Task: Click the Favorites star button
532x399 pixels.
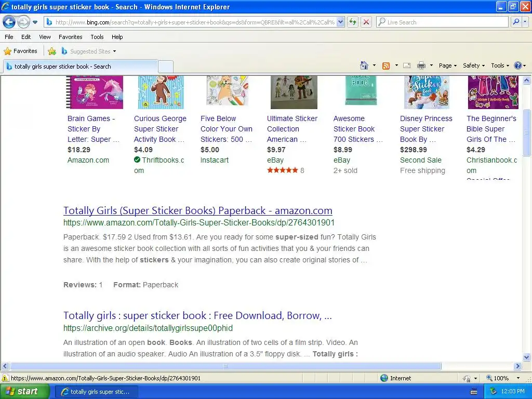Action: tap(20, 51)
